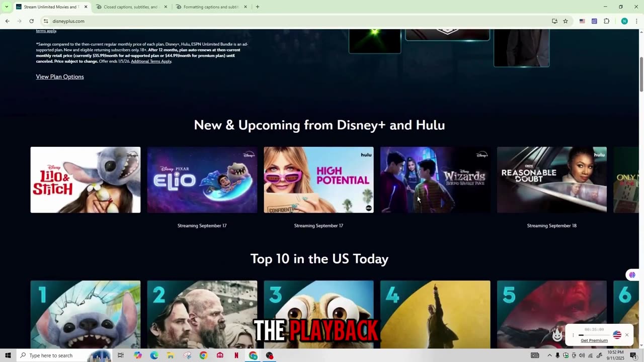Open the number 4 ranked Top 10 title
644x362 pixels.
435,314
